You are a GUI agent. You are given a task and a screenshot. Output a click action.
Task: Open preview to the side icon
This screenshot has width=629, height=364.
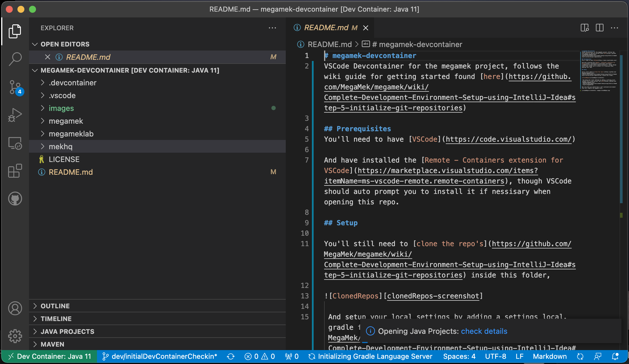(x=585, y=28)
